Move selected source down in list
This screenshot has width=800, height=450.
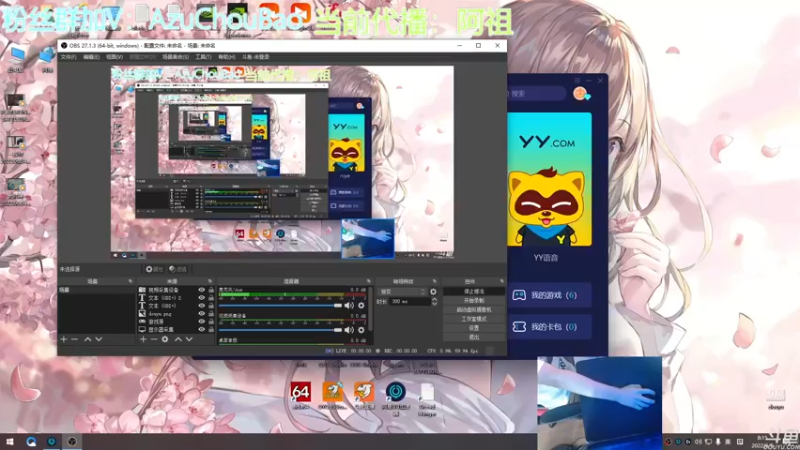click(189, 339)
